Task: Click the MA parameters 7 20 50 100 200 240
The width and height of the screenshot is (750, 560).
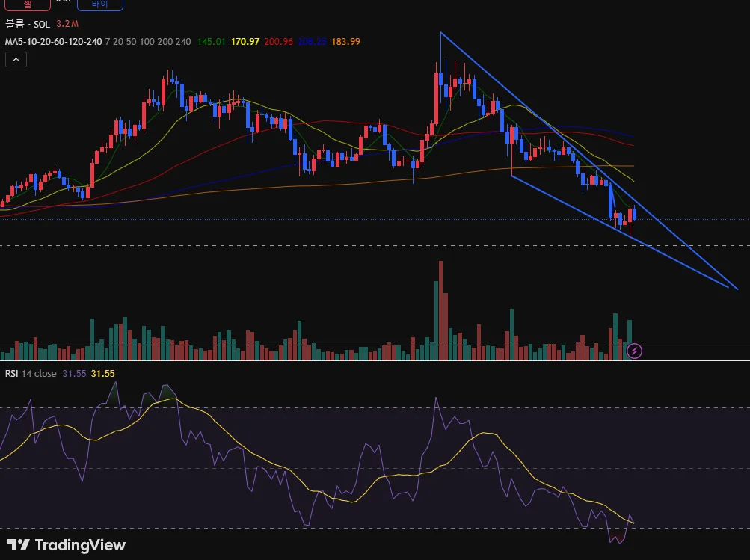Action: point(148,42)
